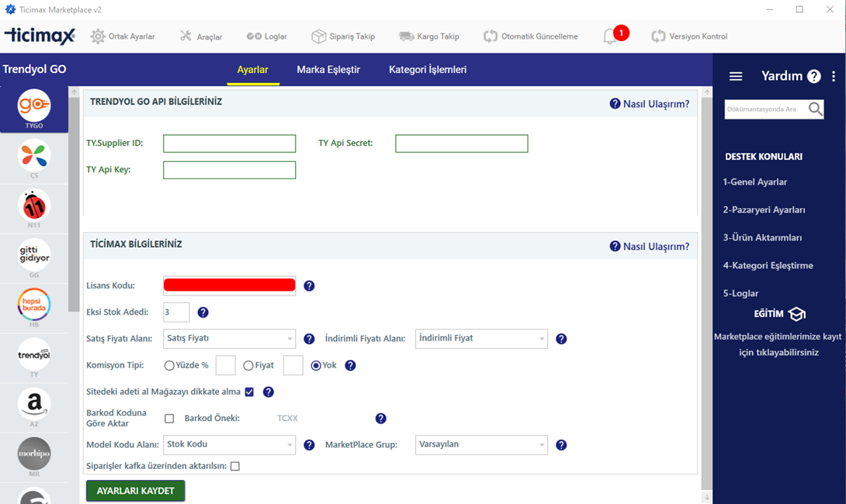Viewport: 846px width, 504px height.
Task: Open 3-Ürün Aktarımları support topic
Action: [x=762, y=238]
